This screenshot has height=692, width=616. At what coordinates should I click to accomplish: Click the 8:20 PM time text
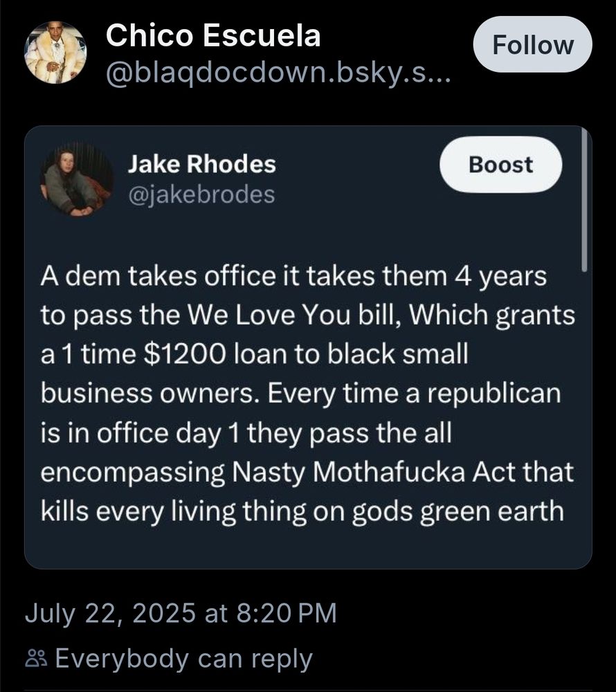287,613
